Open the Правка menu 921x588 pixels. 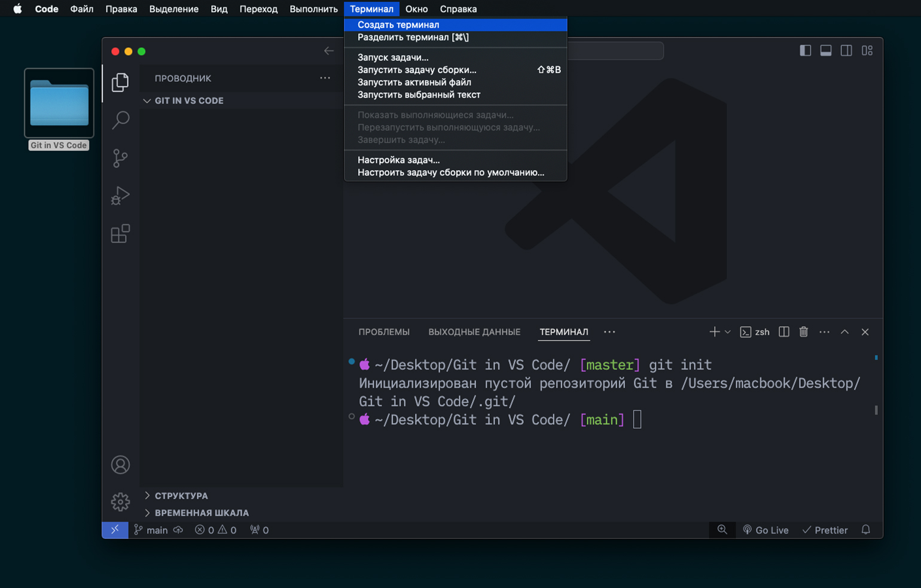[x=121, y=9]
